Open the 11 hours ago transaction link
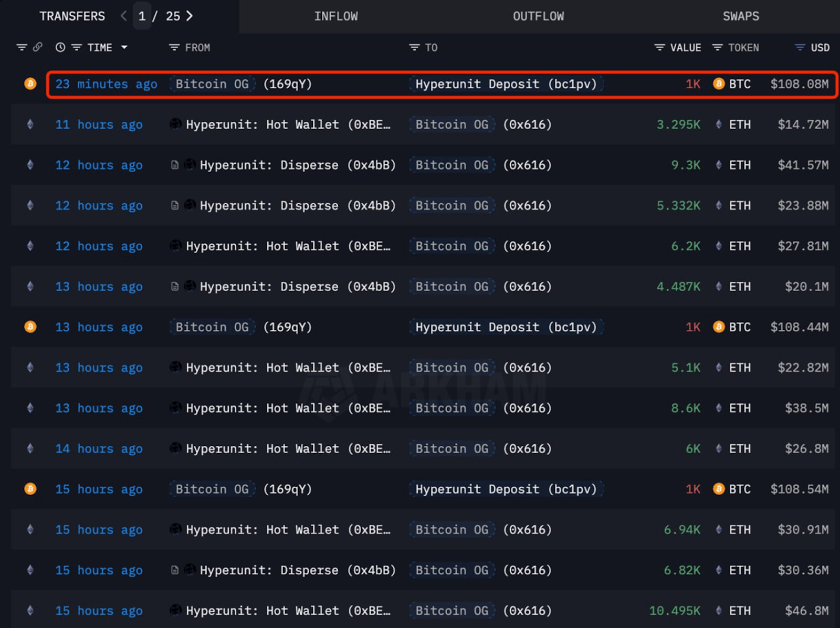 (99, 124)
